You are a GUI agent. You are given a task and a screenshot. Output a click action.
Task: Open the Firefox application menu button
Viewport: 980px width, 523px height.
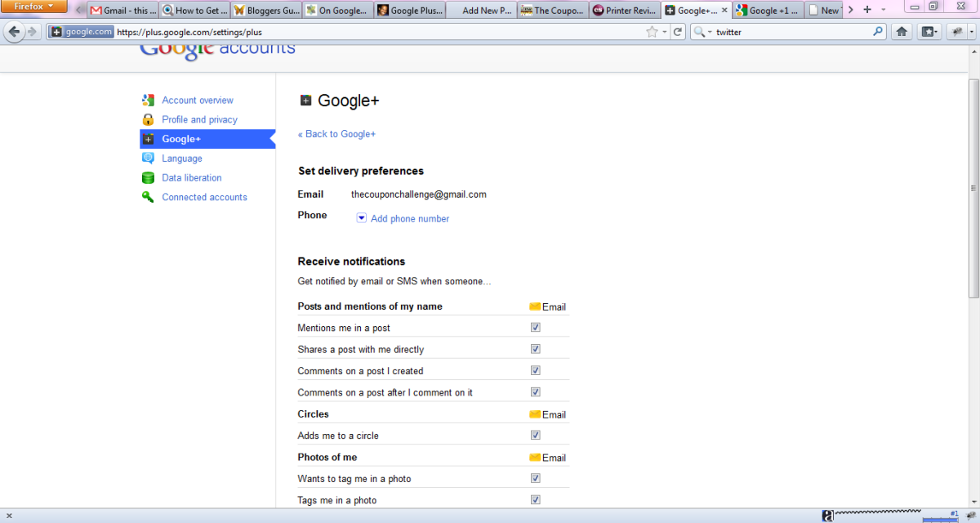(33, 7)
